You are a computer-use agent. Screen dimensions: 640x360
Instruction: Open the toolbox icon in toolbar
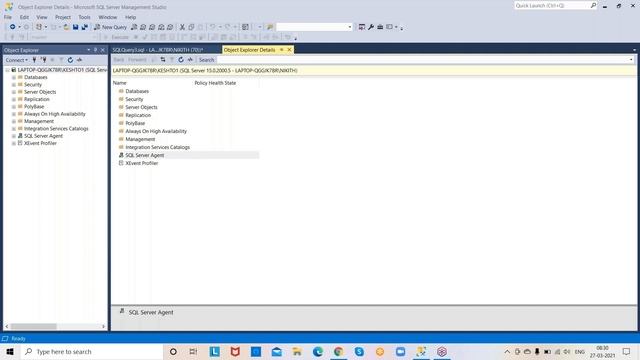pyautogui.click(x=380, y=27)
